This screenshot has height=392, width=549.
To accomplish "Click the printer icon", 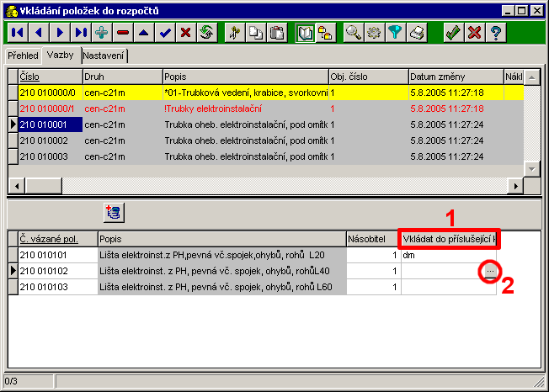I will click(x=417, y=33).
